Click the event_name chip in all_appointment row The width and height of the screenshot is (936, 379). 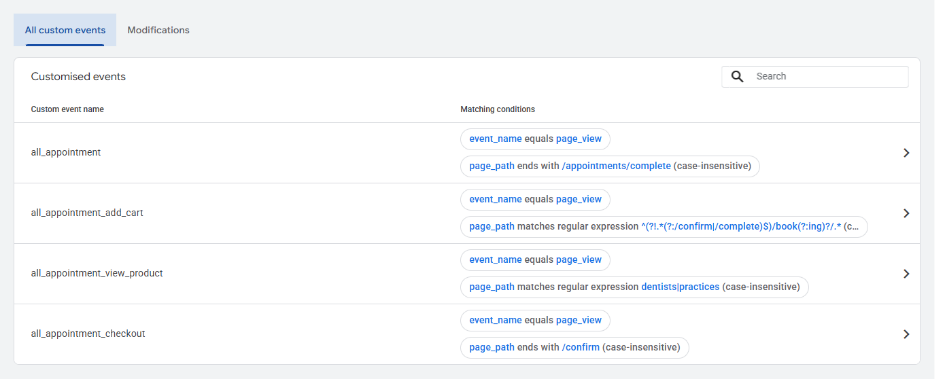pyautogui.click(x=535, y=139)
